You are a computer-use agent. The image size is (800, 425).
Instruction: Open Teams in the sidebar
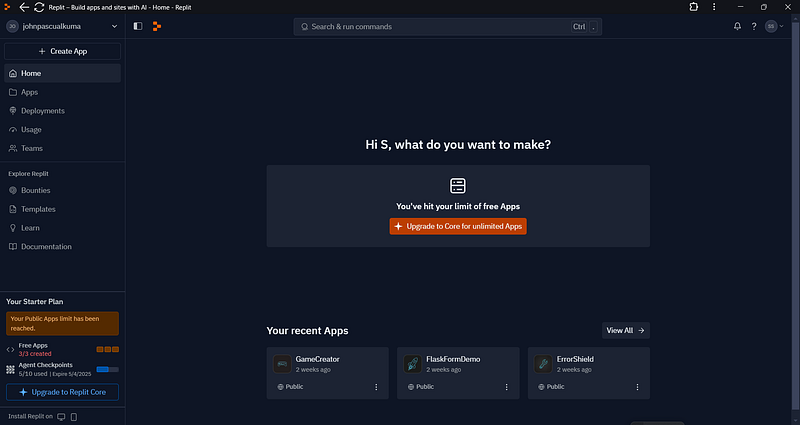click(x=62, y=148)
